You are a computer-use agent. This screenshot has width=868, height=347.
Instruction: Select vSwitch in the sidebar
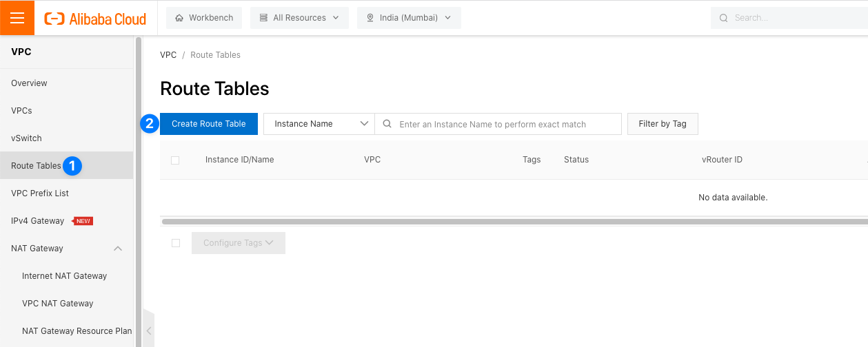pos(27,138)
